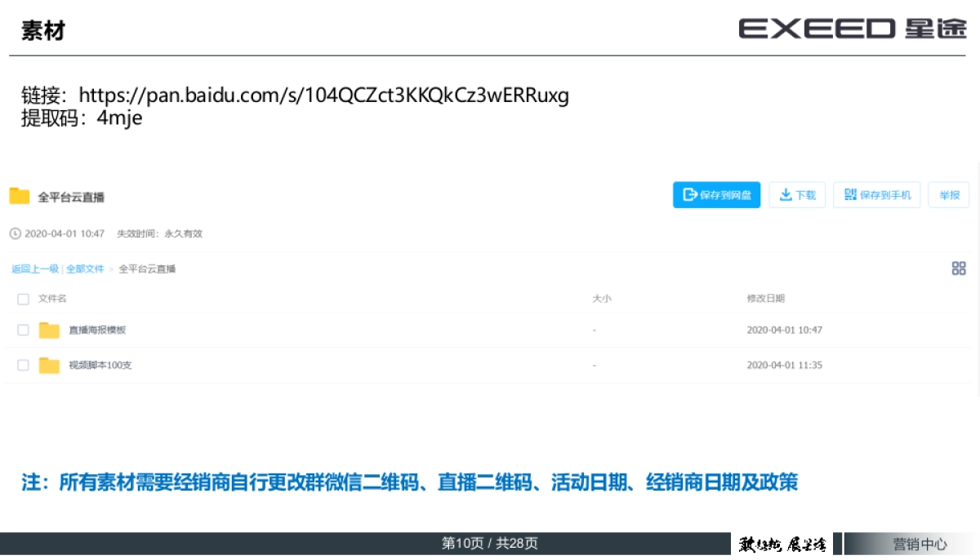Click 保存到手机 QR code button
The height and width of the screenshot is (560, 980).
click(877, 195)
